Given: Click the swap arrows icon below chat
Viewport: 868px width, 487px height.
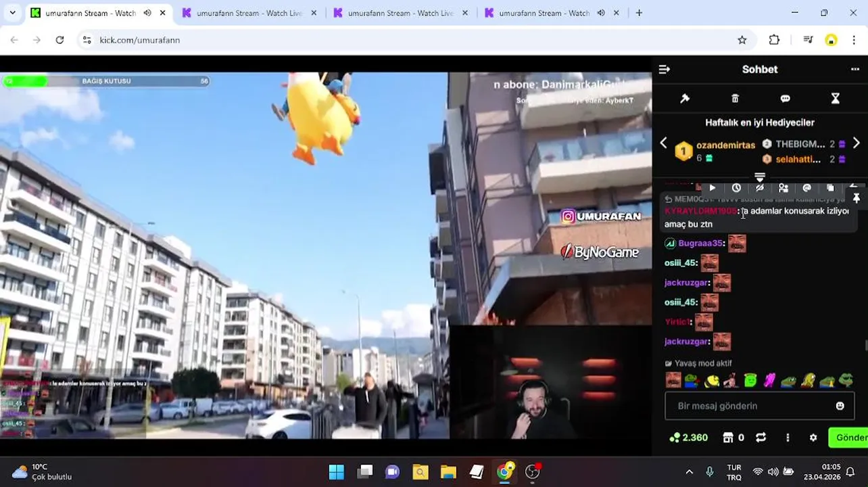Looking at the screenshot, I should click(x=761, y=438).
